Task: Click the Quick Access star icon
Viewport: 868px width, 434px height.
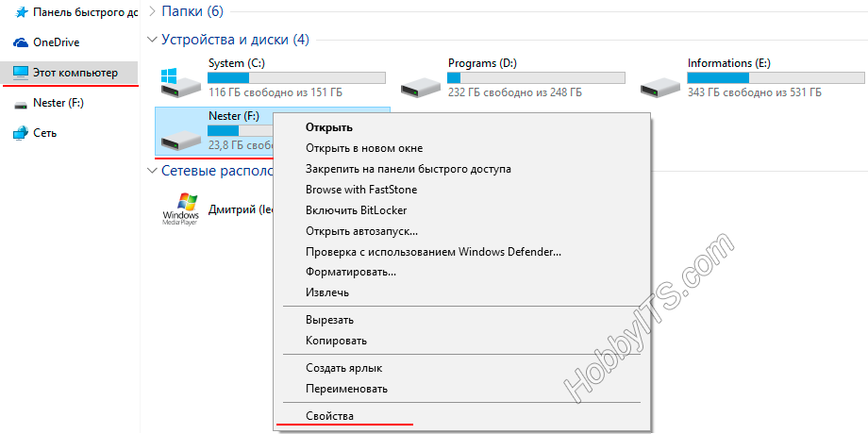Action: [x=20, y=12]
